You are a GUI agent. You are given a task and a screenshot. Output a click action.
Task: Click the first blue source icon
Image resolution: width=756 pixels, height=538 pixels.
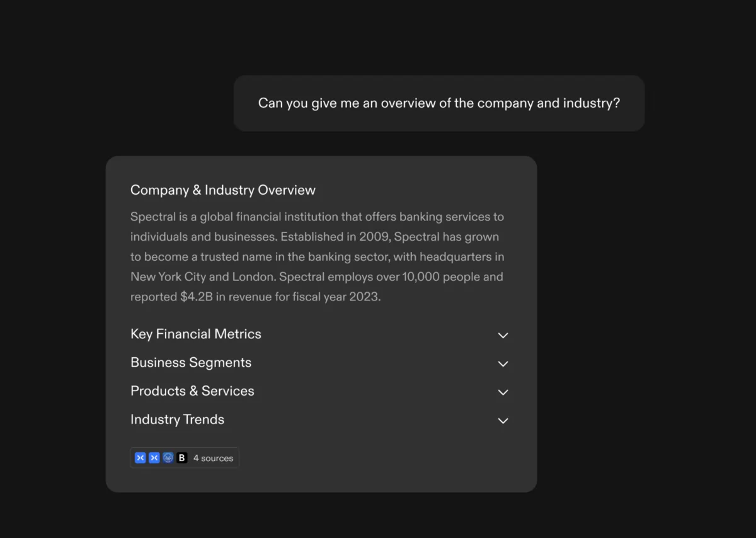[x=140, y=458]
